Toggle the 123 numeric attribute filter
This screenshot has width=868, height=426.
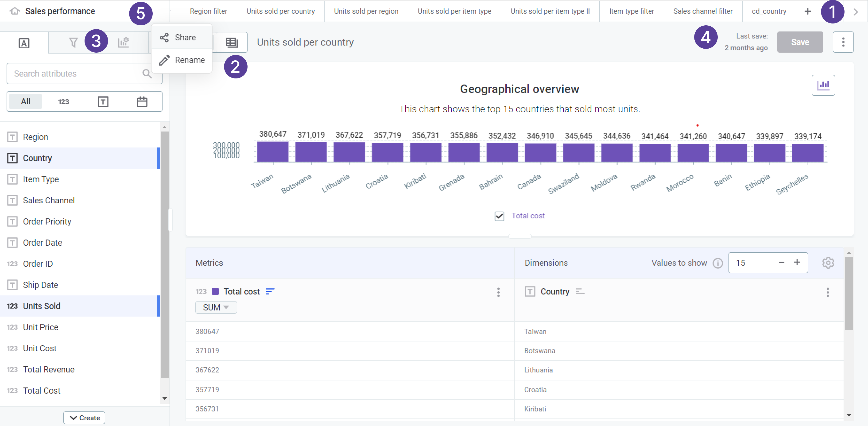point(63,101)
